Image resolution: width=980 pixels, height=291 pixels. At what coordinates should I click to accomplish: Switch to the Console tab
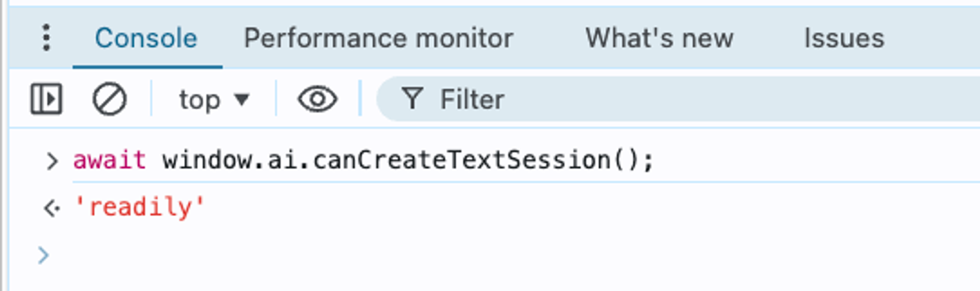pyautogui.click(x=146, y=38)
